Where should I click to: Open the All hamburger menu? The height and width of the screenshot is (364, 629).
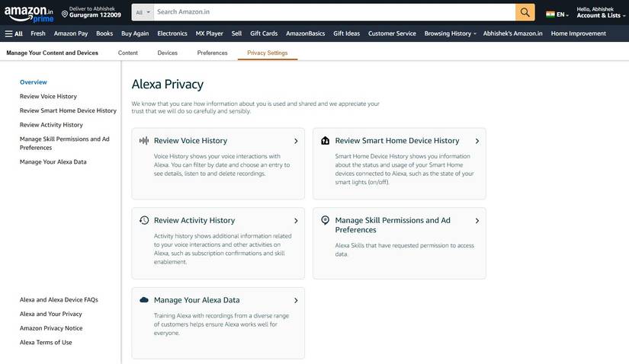[14, 34]
